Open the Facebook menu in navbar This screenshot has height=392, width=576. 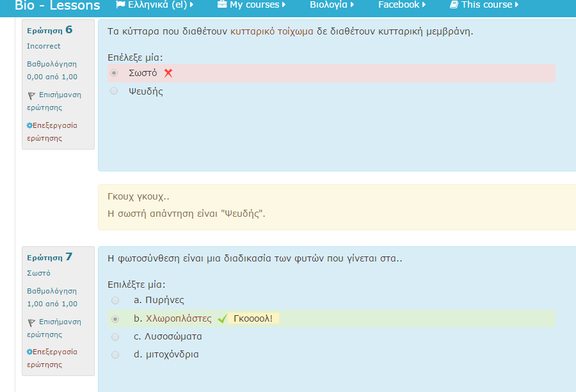click(401, 4)
